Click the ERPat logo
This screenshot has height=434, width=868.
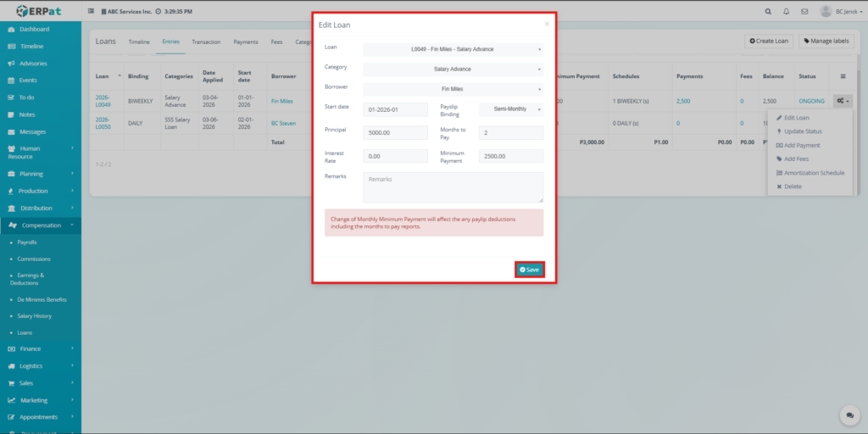(x=41, y=11)
